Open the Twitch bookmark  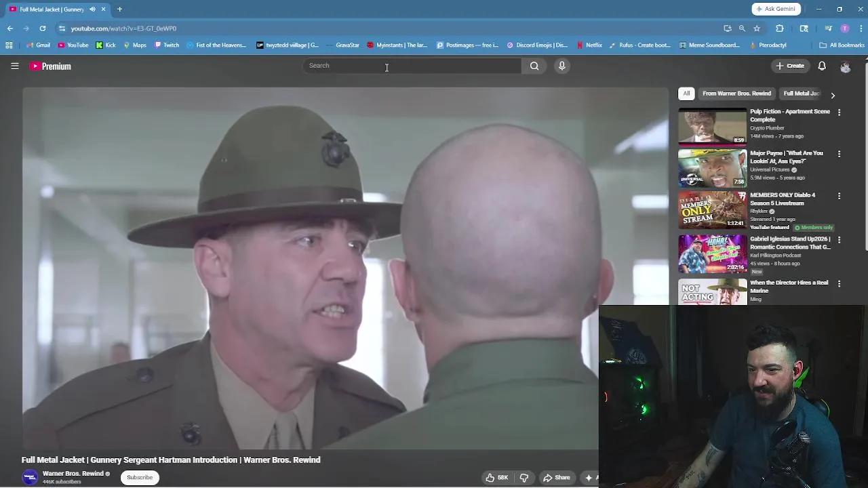[x=166, y=45]
